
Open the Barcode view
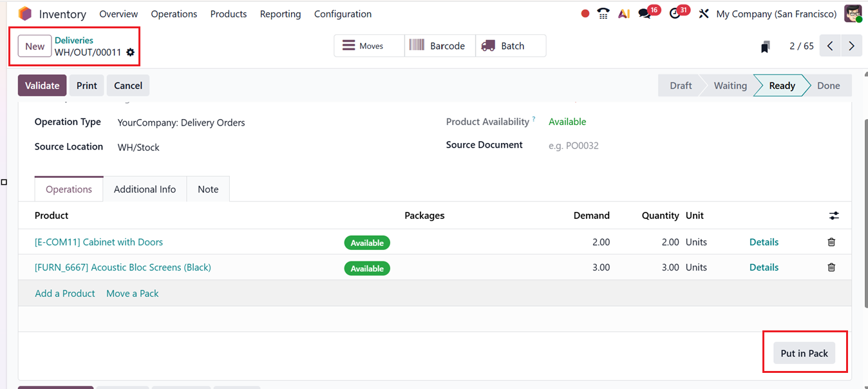click(x=440, y=45)
